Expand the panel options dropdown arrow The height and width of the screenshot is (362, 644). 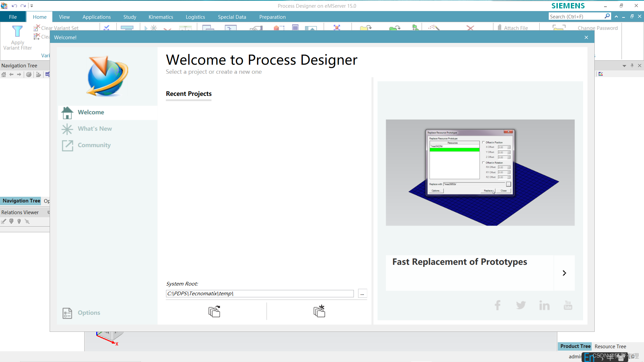tap(624, 66)
